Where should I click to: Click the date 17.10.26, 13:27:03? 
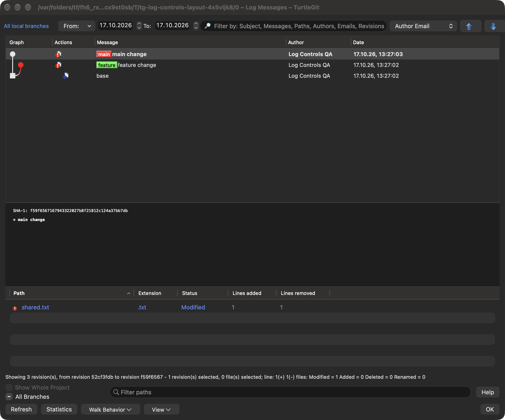[378, 54]
